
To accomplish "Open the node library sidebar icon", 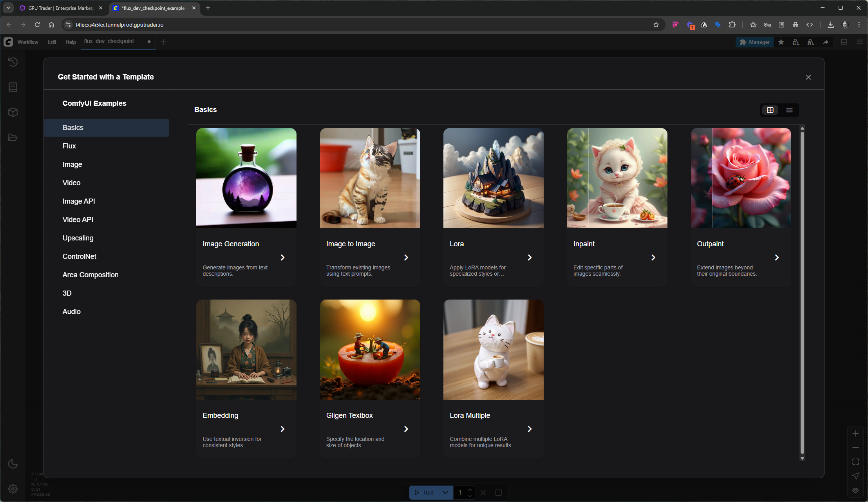I will (x=13, y=87).
